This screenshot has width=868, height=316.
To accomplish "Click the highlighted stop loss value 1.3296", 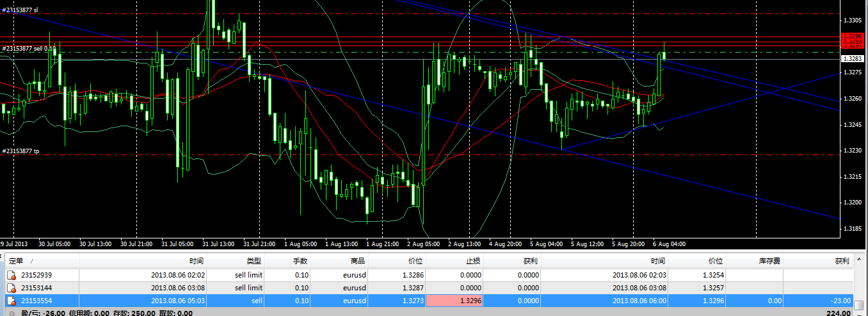I will [455, 301].
